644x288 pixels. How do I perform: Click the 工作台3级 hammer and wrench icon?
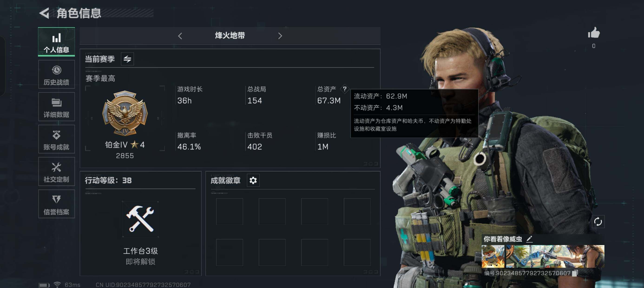click(x=140, y=219)
